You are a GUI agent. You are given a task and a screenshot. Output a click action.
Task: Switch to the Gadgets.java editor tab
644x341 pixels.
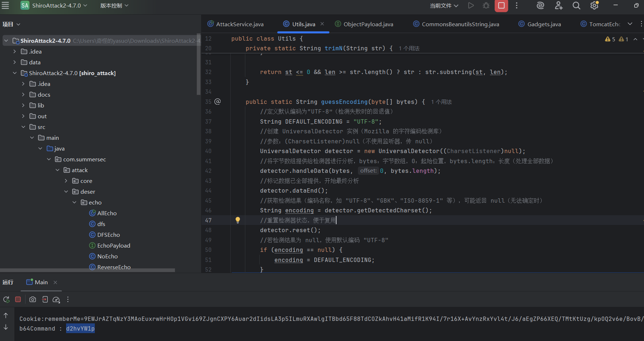pyautogui.click(x=543, y=24)
